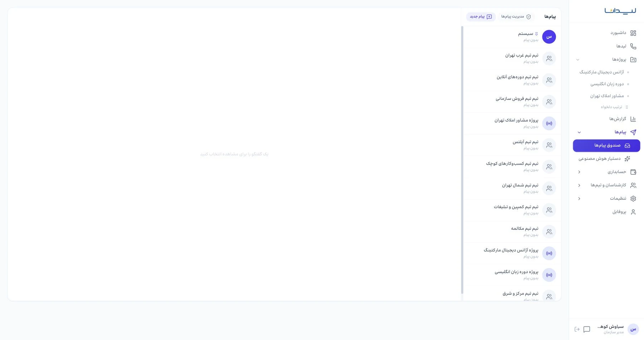Click the pin icon beside سیستم

(536, 34)
